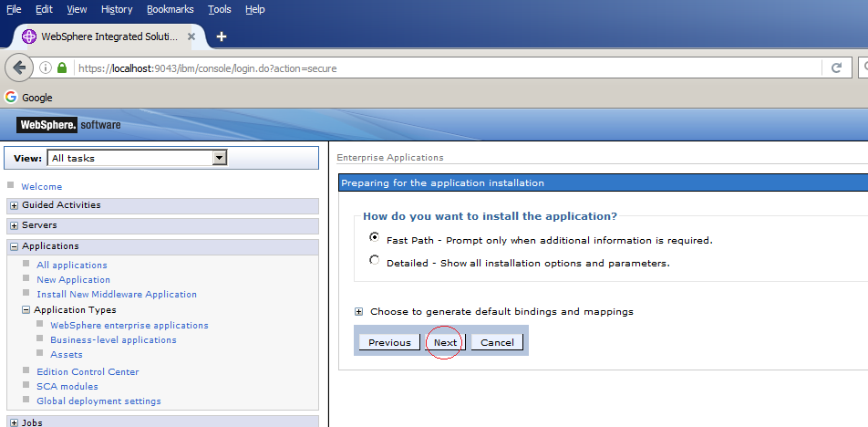Viewport: 868px width, 427px height.
Task: Click the Google bookmark icon
Action: (11, 98)
